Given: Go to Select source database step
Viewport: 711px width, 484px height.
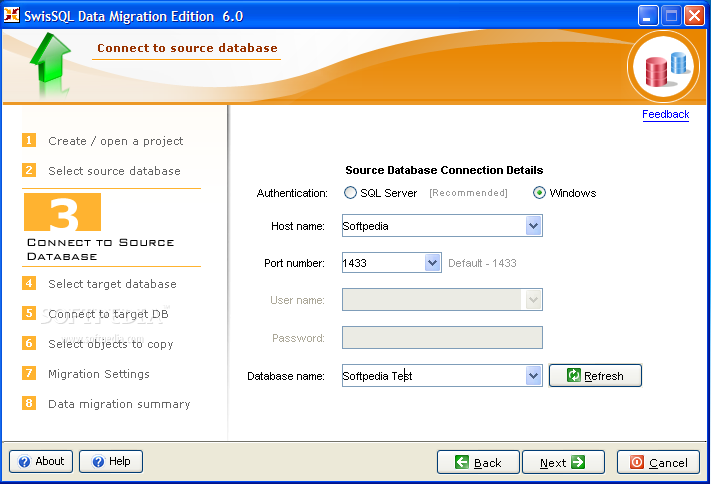Looking at the screenshot, I should click(x=114, y=171).
